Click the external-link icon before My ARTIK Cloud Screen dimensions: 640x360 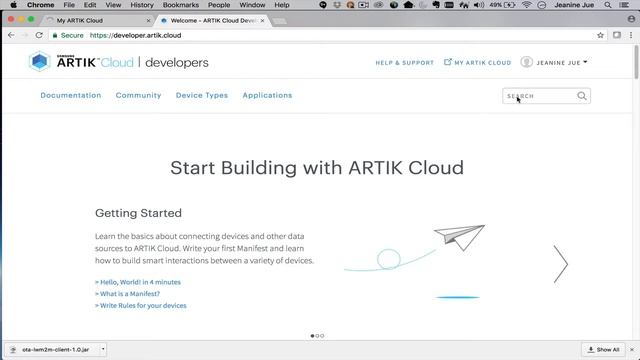click(448, 62)
